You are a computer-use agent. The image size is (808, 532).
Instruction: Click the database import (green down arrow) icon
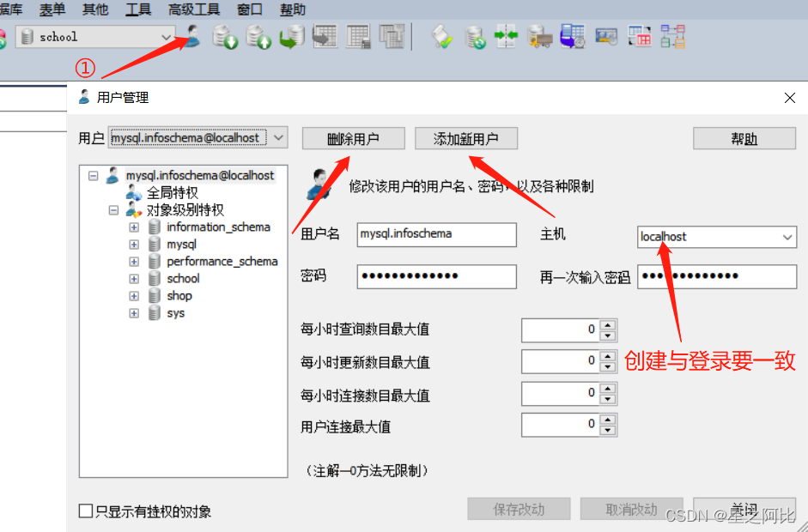click(x=225, y=37)
